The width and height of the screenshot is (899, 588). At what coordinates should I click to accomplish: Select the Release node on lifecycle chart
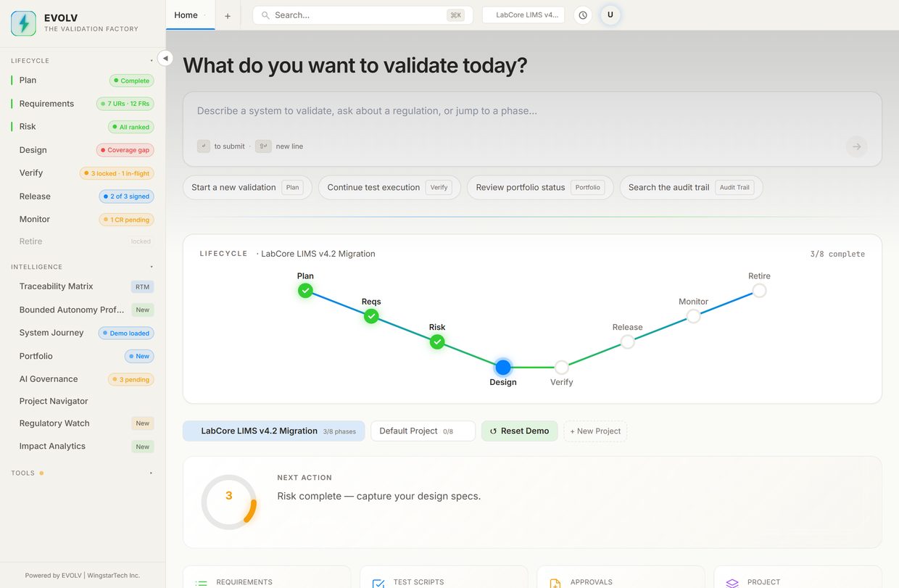(628, 341)
